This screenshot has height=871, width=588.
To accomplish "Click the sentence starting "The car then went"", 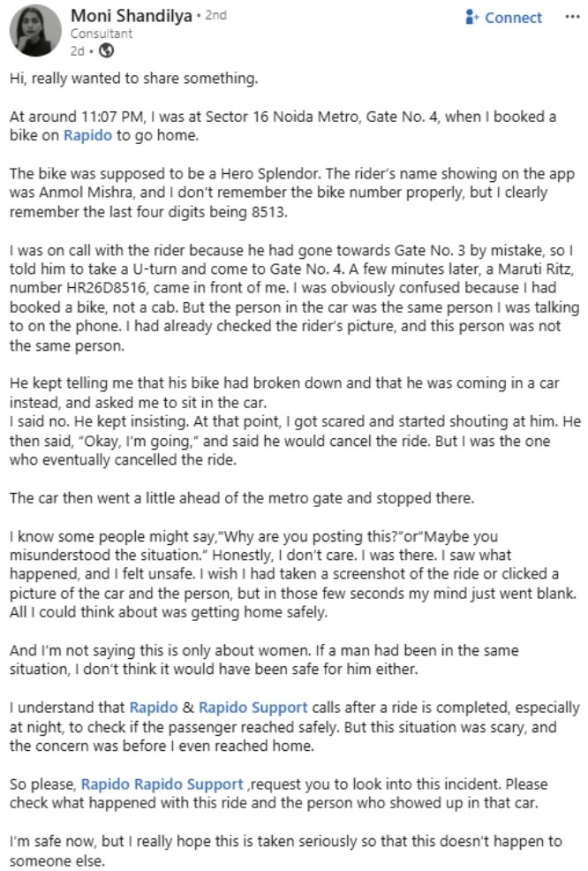I will (242, 497).
